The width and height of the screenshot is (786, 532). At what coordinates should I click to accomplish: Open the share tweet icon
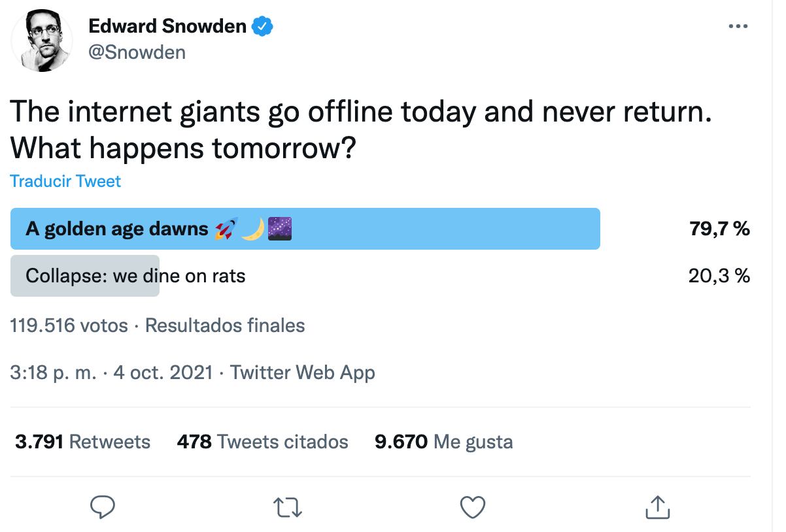[x=657, y=507]
